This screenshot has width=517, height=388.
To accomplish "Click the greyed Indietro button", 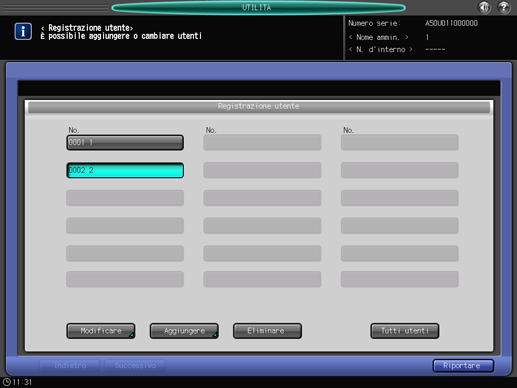I will [x=70, y=366].
